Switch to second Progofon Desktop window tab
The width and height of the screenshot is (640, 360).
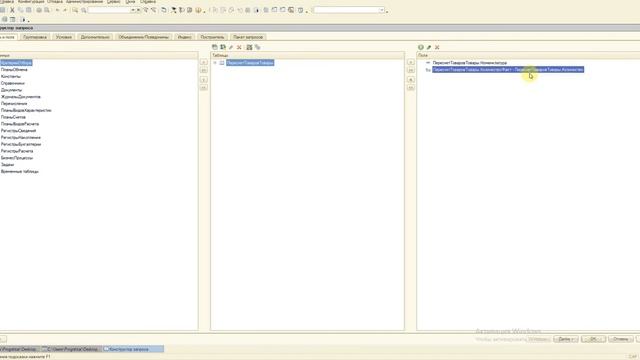point(71,349)
